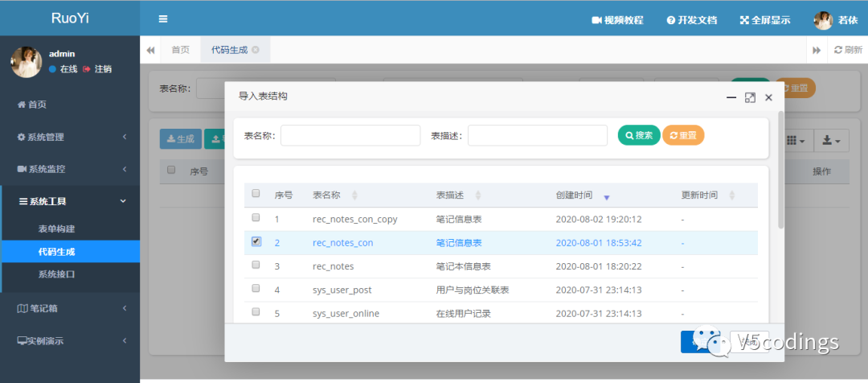
Task: Click the admin avatar in the sidebar
Action: coord(26,61)
